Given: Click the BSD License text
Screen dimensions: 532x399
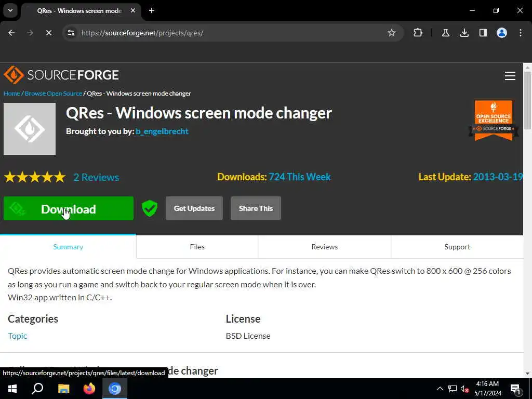Looking at the screenshot, I should 248,336.
